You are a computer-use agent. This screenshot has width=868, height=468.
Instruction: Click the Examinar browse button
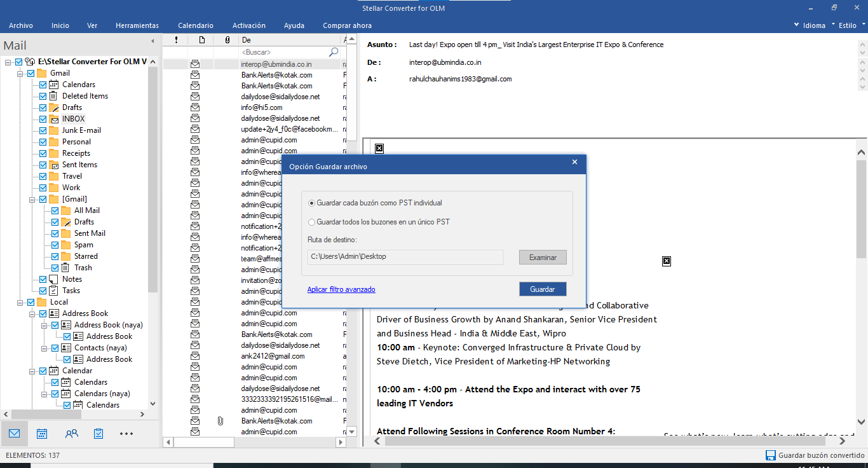pos(543,258)
